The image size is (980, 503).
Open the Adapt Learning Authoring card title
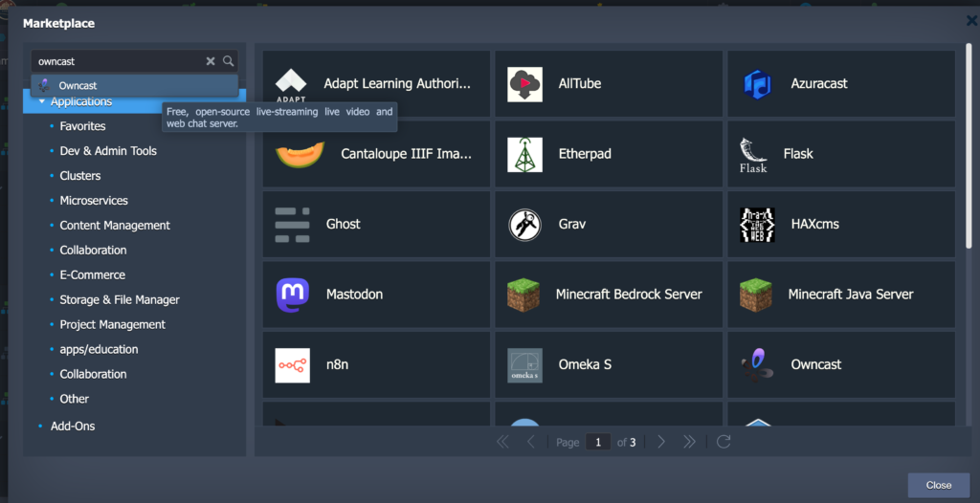click(x=397, y=84)
